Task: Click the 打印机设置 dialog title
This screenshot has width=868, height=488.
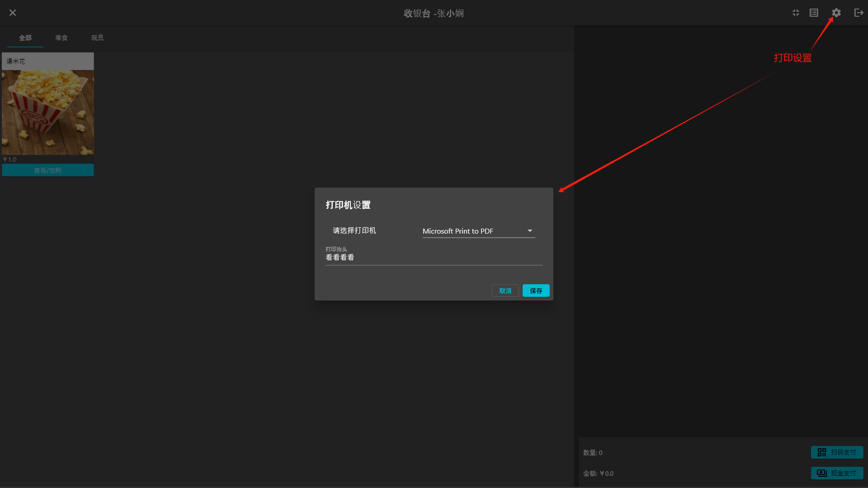Action: 348,205
